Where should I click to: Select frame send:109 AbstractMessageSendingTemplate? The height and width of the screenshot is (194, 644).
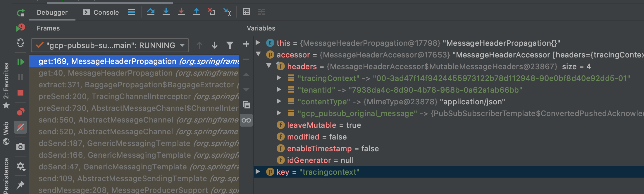click(x=134, y=178)
